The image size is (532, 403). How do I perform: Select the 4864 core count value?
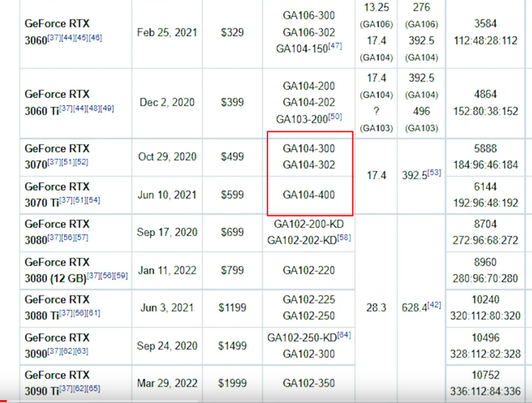click(486, 94)
